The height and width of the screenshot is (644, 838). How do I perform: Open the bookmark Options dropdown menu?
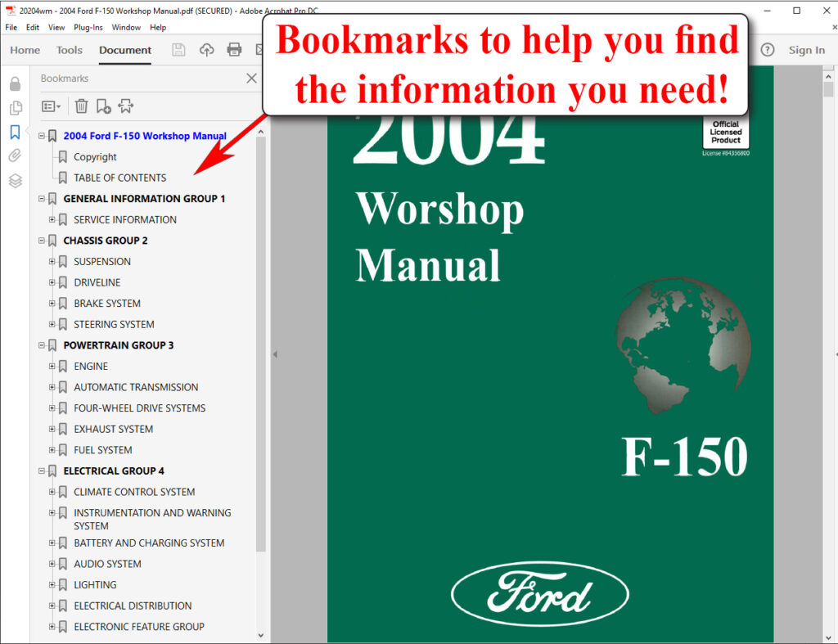coord(52,106)
